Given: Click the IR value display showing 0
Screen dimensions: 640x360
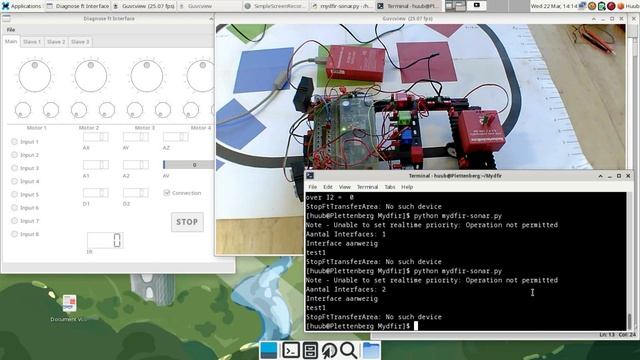Looking at the screenshot, I should point(104,240).
